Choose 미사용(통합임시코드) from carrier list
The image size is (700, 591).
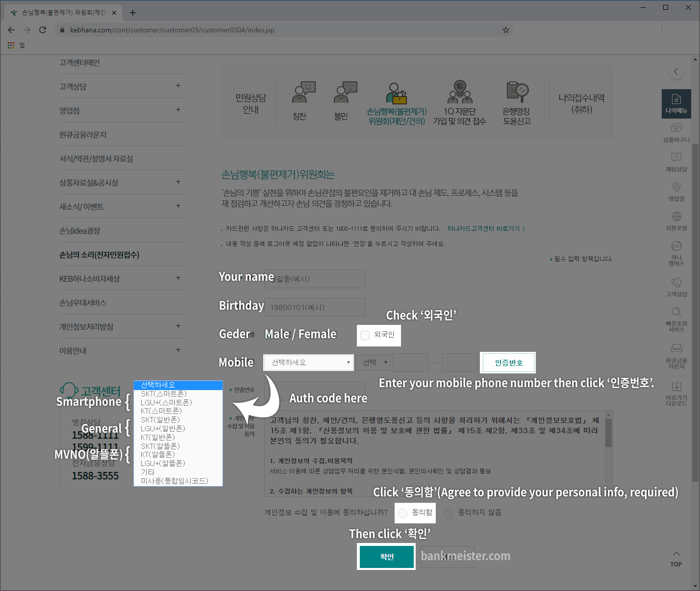pos(178,481)
